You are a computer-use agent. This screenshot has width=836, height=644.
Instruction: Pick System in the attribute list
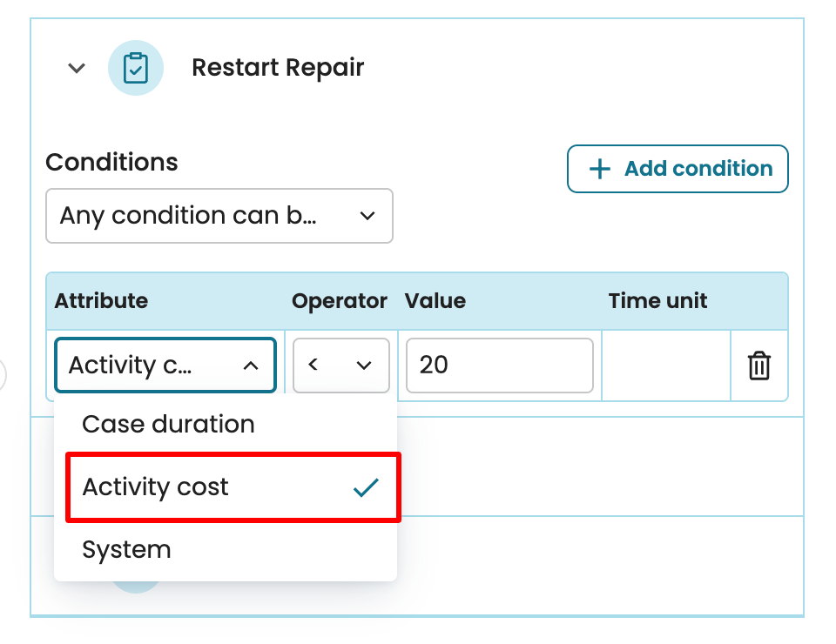pos(126,550)
